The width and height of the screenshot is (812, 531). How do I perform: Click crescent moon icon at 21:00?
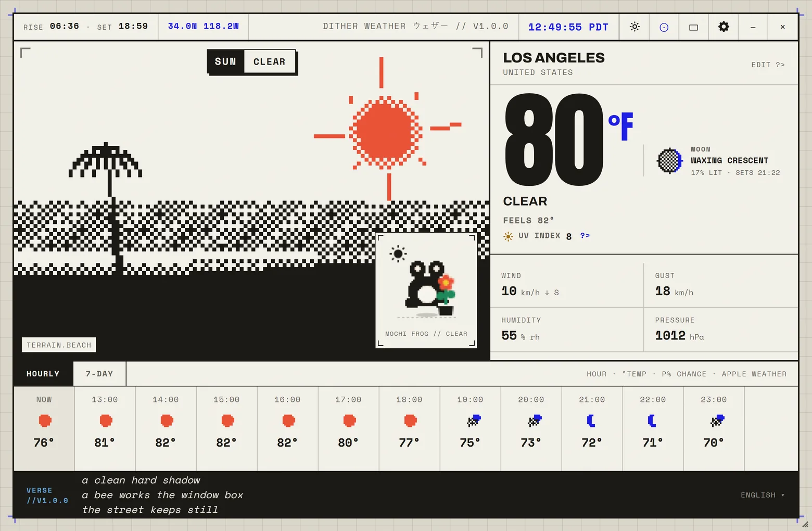591,421
